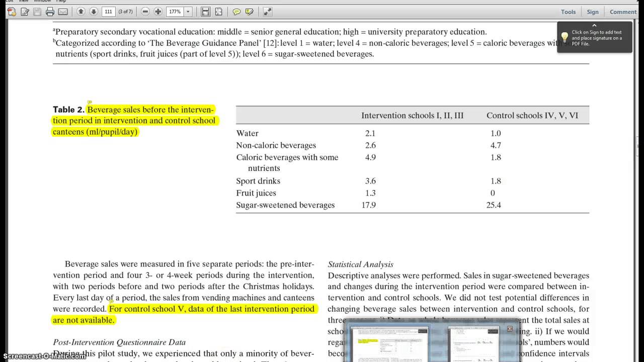Screen dimensions: 644x362
Task: Add a sticky note comment
Action: pos(236,12)
